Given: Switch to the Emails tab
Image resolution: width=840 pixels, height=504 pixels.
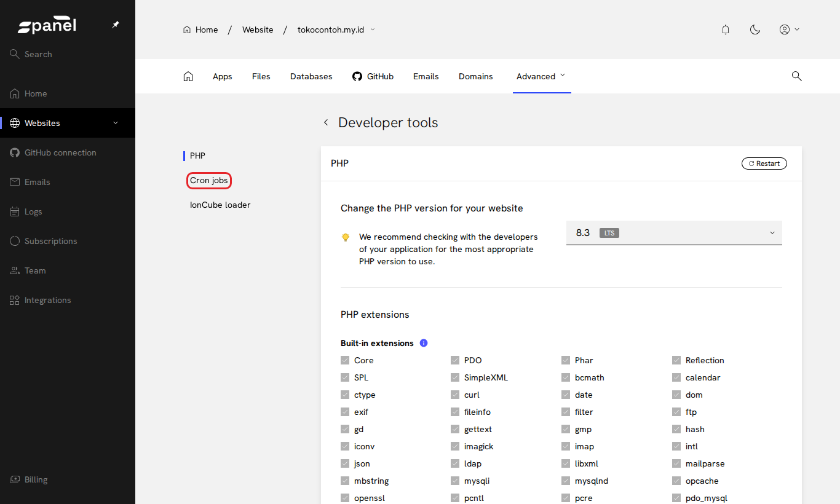Looking at the screenshot, I should coord(426,76).
